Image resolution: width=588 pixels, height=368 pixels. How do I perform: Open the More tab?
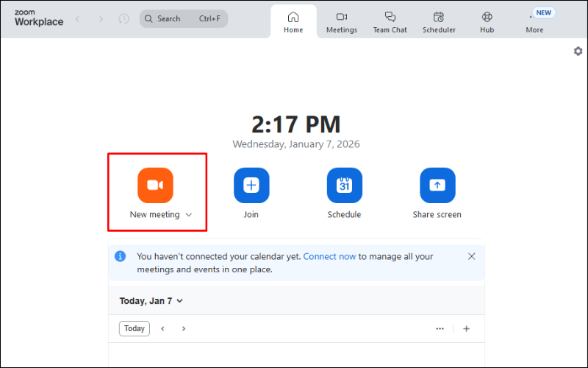(534, 22)
